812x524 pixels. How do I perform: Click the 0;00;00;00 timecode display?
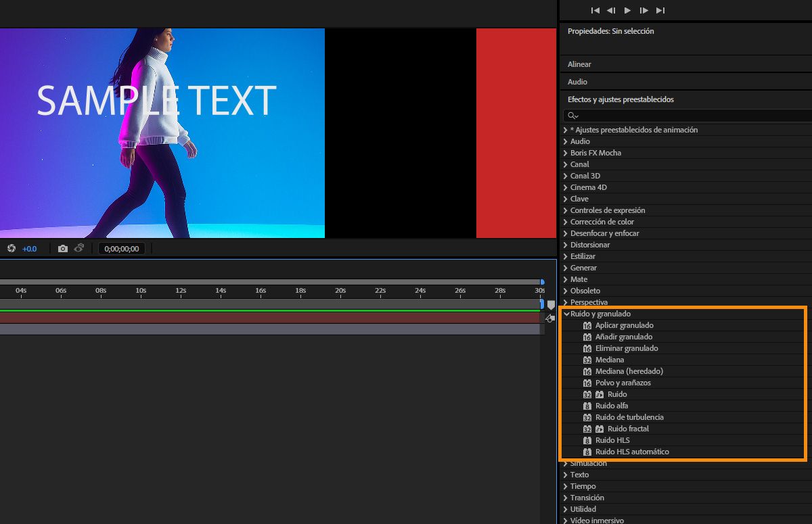(x=122, y=249)
